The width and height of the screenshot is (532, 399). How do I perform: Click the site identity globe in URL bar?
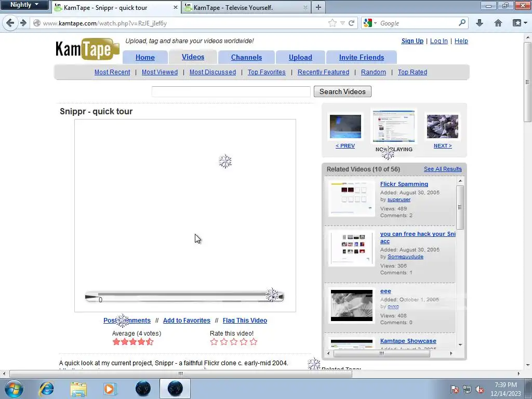pos(37,23)
